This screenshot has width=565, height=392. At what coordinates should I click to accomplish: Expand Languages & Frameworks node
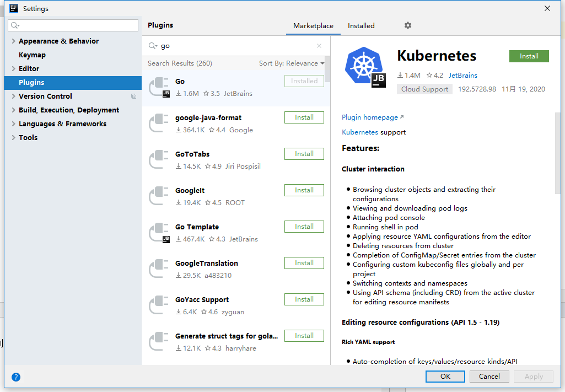pyautogui.click(x=13, y=123)
